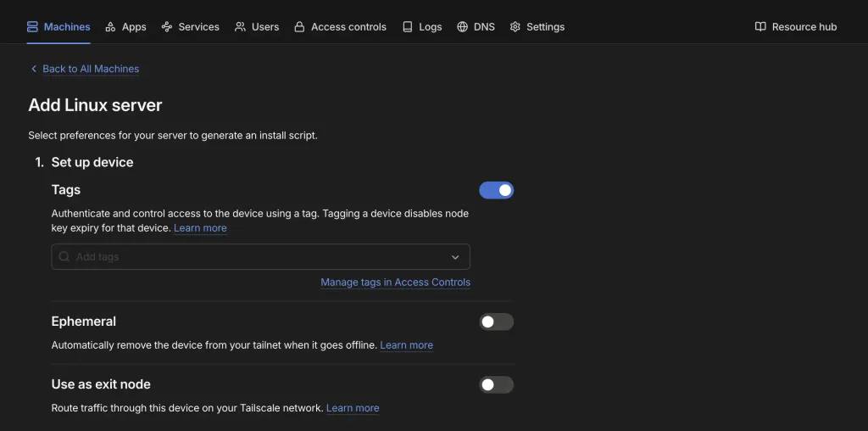The image size is (868, 431).
Task: Open the Resource hub link
Action: pyautogui.click(x=796, y=26)
